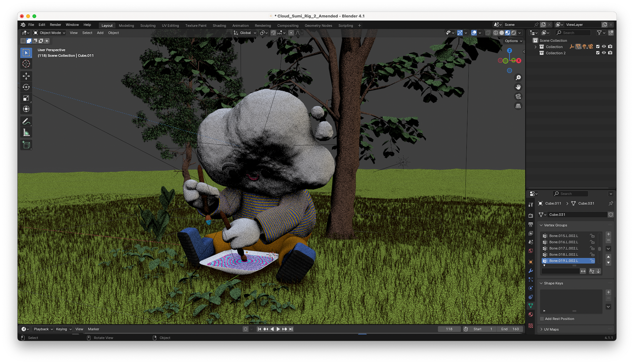Open the Output properties tab

click(531, 224)
